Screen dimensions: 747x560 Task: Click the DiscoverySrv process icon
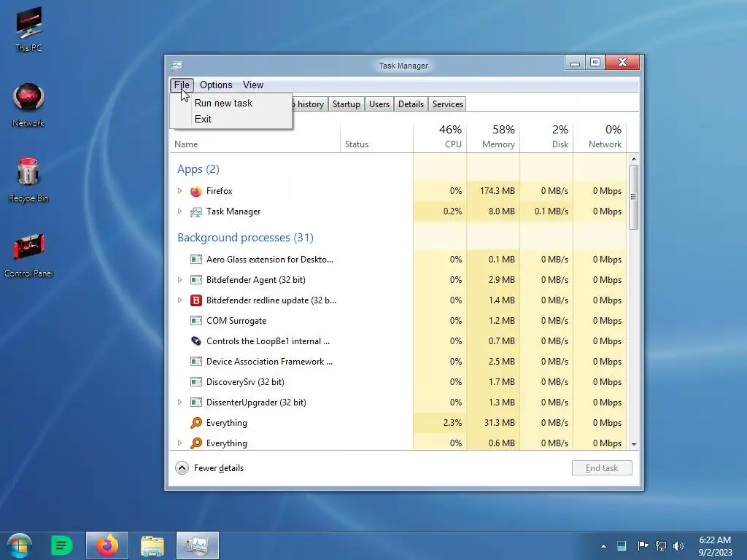196,382
